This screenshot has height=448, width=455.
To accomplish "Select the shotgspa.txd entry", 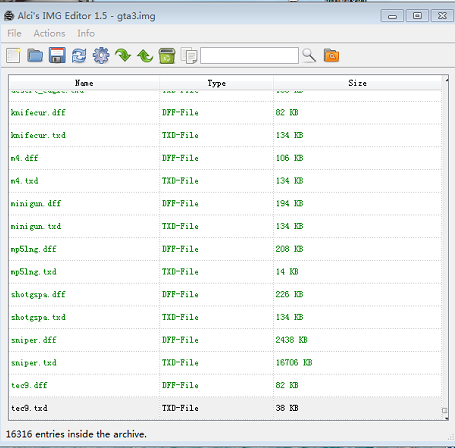I will click(225, 317).
